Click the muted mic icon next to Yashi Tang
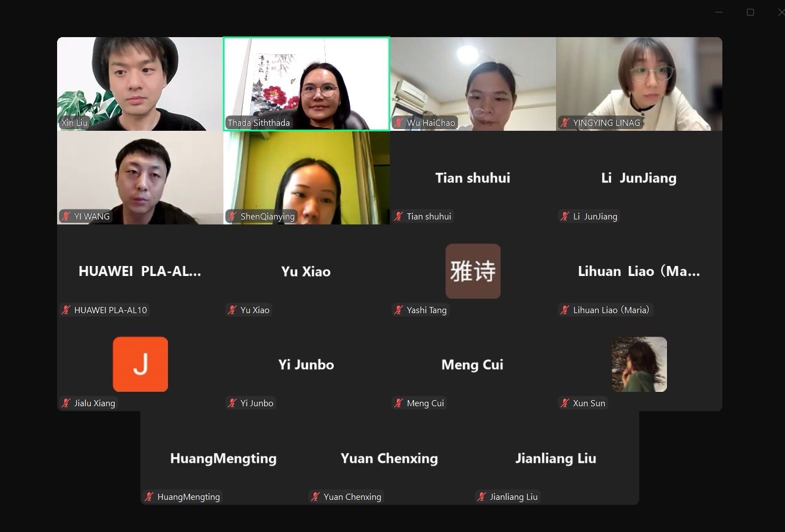 coord(399,310)
